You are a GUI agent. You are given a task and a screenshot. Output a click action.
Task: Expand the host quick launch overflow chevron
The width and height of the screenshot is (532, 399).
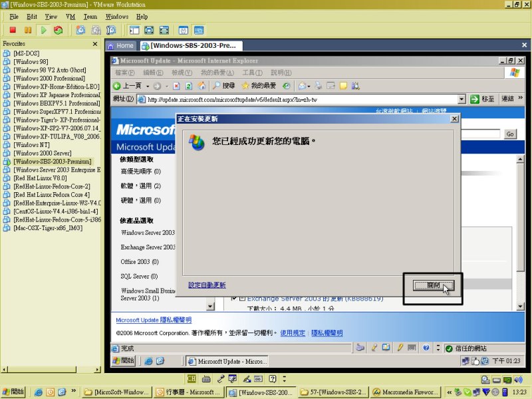[73, 391]
